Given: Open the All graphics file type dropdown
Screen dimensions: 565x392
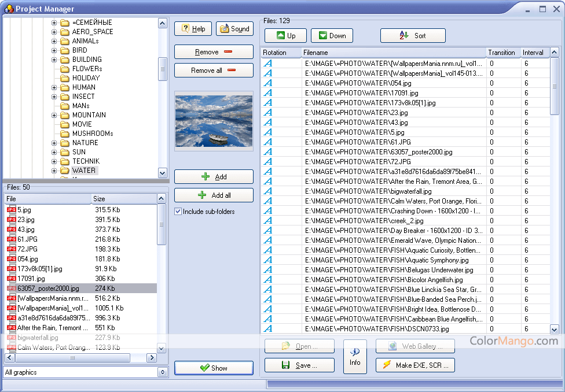Looking at the screenshot, I should point(162,372).
